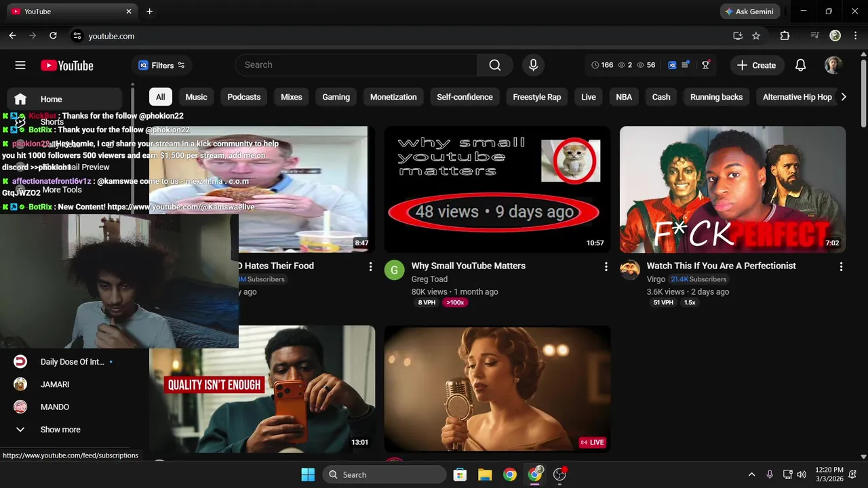Viewport: 868px width, 488px height.
Task: Select the Monetization chip
Action: point(393,97)
